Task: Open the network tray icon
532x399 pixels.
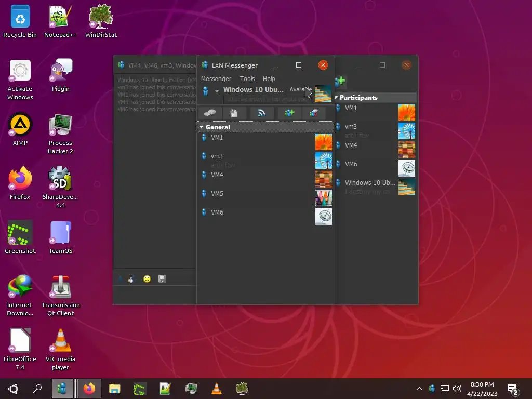Action: click(x=445, y=389)
